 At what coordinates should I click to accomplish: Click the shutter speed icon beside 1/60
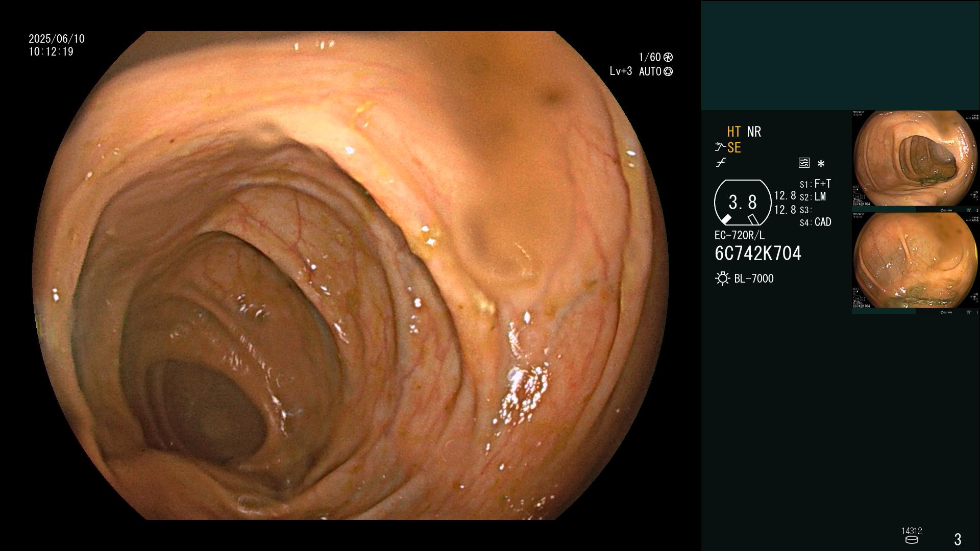pyautogui.click(x=668, y=57)
